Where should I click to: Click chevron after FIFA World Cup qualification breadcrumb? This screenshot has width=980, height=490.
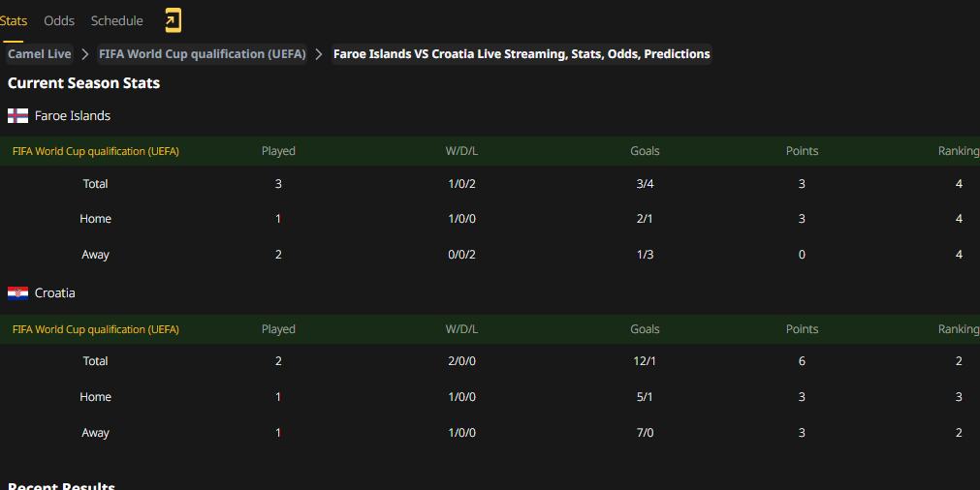pyautogui.click(x=319, y=54)
